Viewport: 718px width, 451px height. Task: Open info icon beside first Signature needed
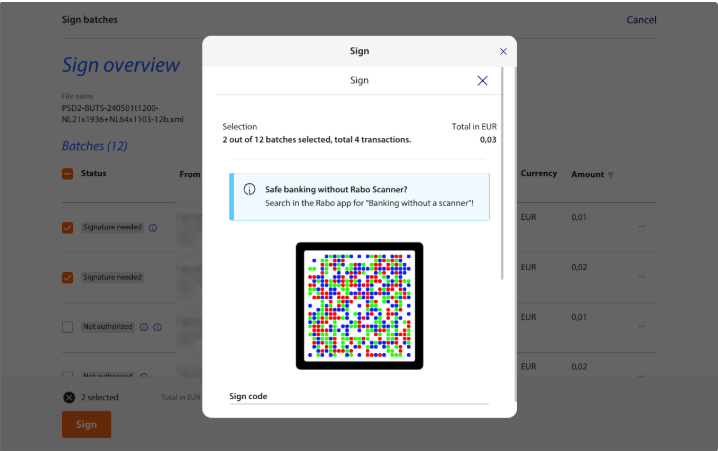tap(153, 228)
